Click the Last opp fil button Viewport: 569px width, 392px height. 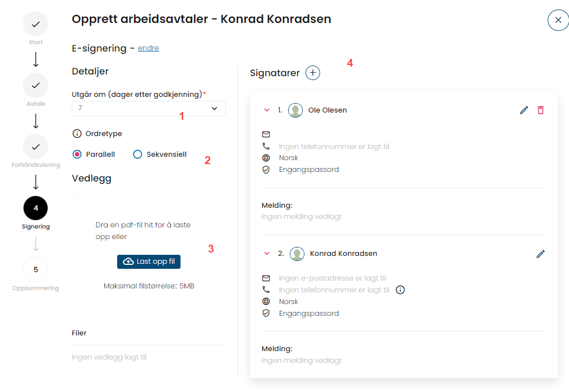click(149, 262)
